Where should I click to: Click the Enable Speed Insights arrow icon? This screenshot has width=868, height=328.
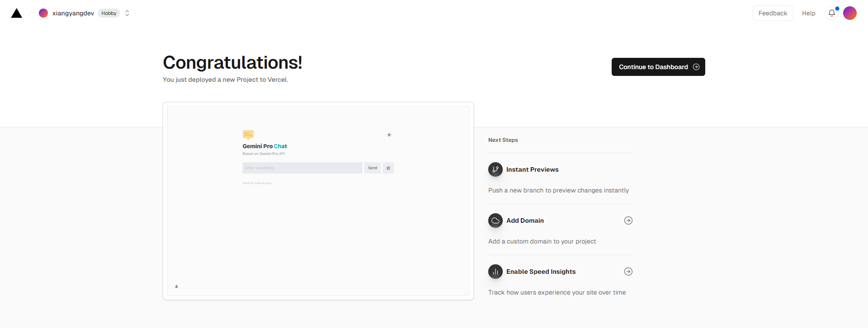pyautogui.click(x=628, y=272)
